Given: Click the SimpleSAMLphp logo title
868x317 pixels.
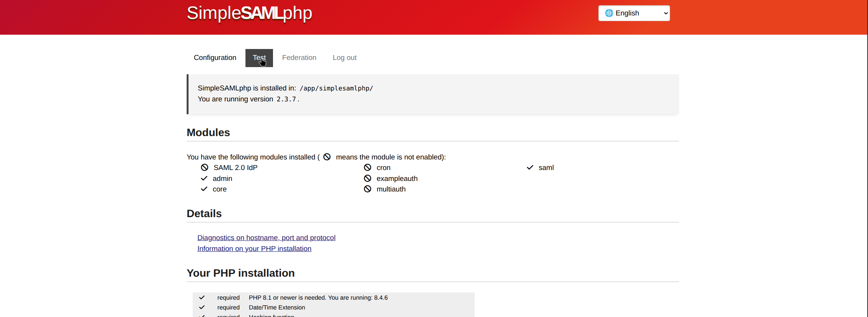Looking at the screenshot, I should [249, 13].
